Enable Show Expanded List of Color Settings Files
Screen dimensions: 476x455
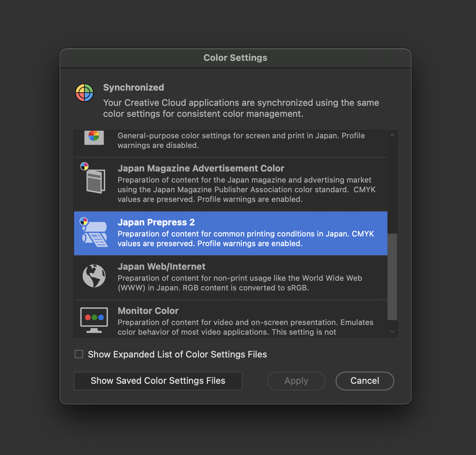click(79, 354)
